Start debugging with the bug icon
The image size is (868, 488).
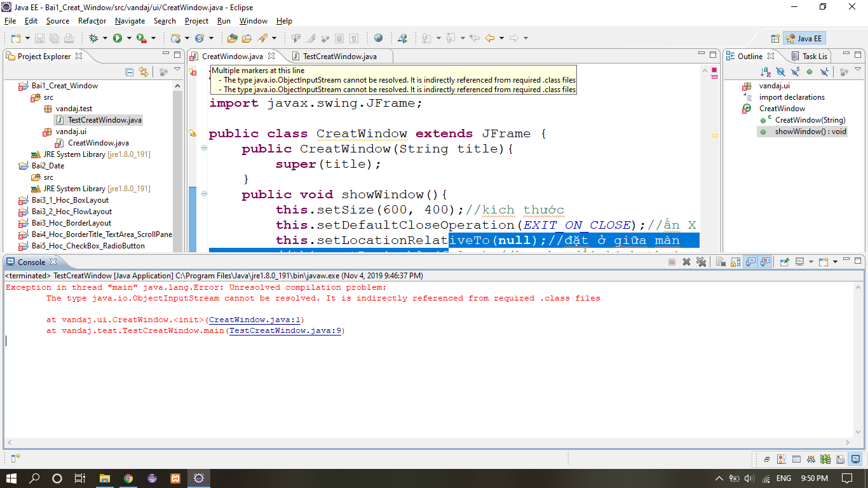pyautogui.click(x=94, y=38)
